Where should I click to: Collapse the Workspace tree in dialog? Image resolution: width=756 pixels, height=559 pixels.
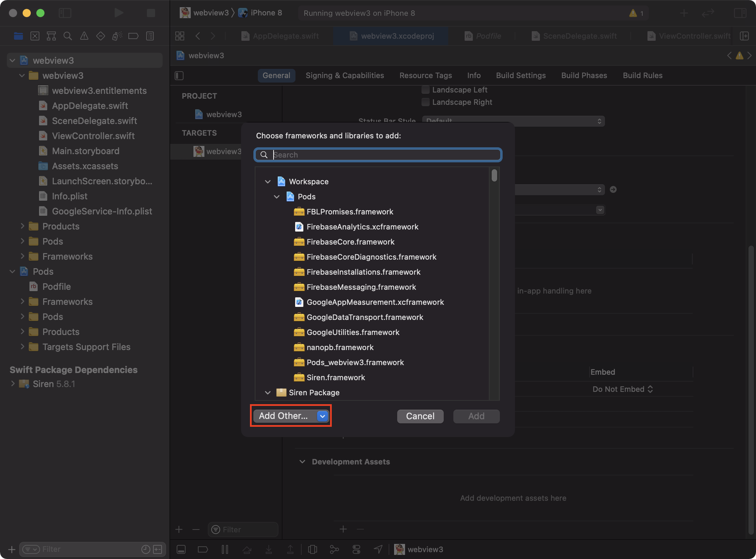click(x=268, y=182)
